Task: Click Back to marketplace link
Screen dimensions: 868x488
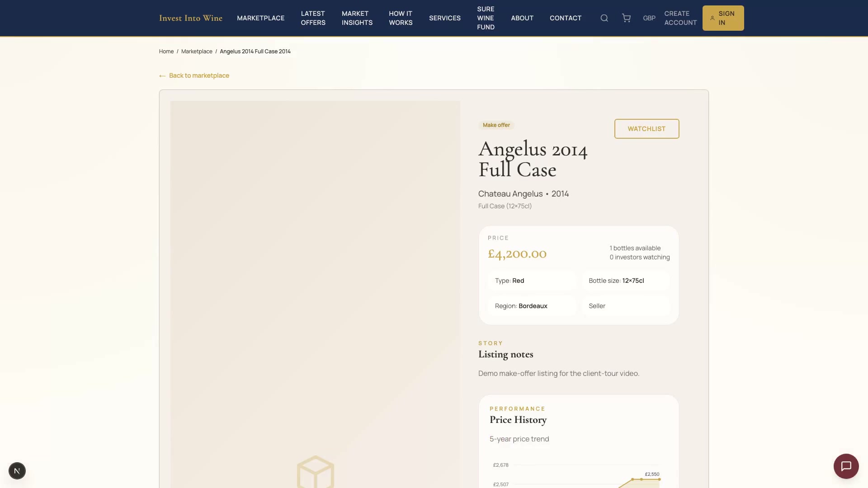Action: click(194, 75)
